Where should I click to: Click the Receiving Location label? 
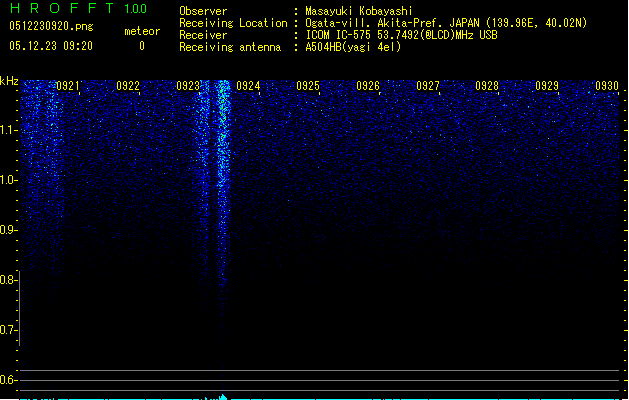point(233,23)
